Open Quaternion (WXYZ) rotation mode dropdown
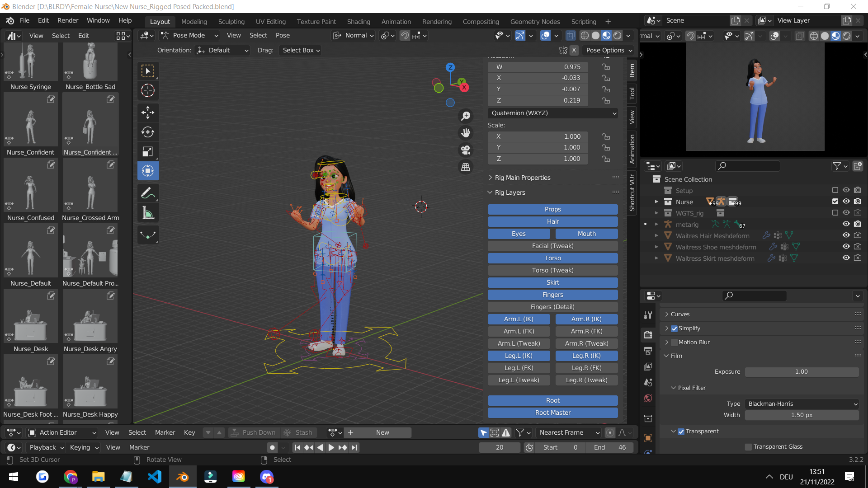The height and width of the screenshot is (488, 868). 553,113
